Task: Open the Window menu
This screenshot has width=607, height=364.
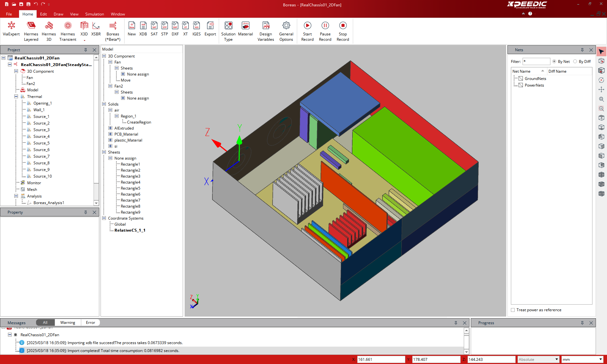Action: point(118,14)
